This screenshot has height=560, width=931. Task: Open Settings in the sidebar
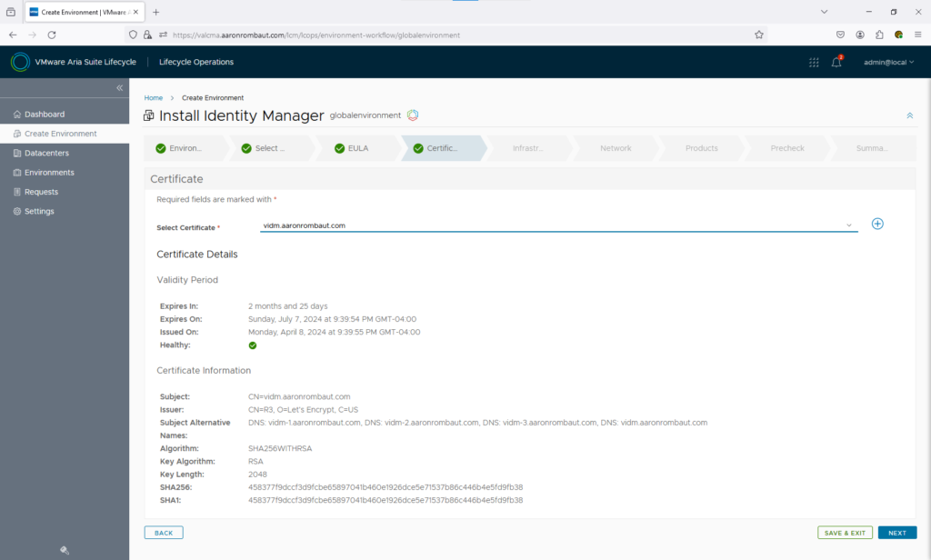(39, 211)
